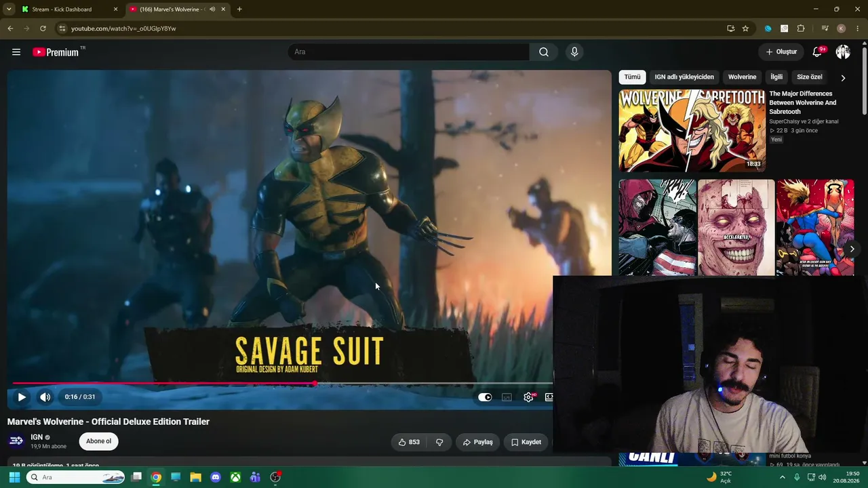Open Discord from the taskbar
868x488 pixels.
[x=216, y=477]
